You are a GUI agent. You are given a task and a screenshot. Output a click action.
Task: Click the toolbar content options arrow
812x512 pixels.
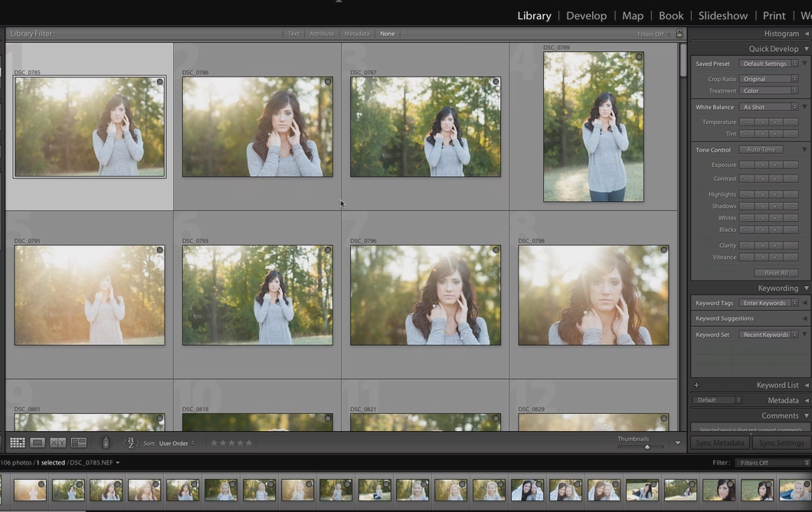(677, 443)
